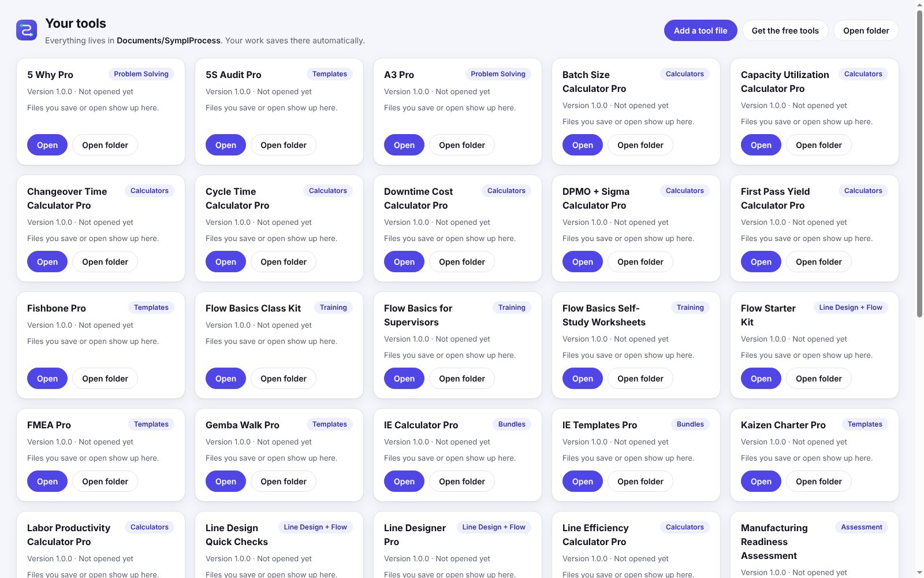Click Problem Solving tag on 5 Why Pro

pyautogui.click(x=141, y=74)
